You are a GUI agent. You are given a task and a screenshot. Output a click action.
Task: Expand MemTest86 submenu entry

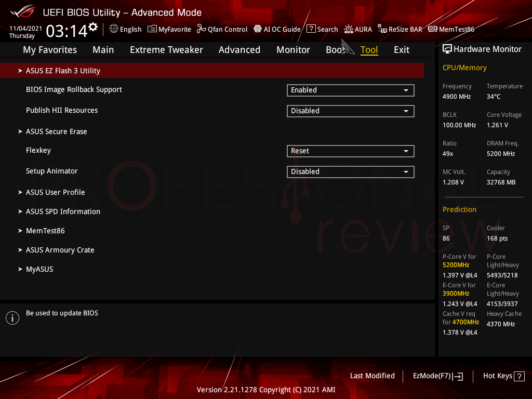click(45, 231)
